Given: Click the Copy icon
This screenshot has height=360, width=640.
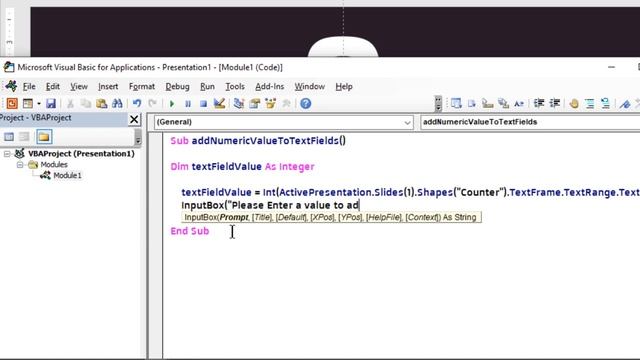Looking at the screenshot, I should pos(86,104).
